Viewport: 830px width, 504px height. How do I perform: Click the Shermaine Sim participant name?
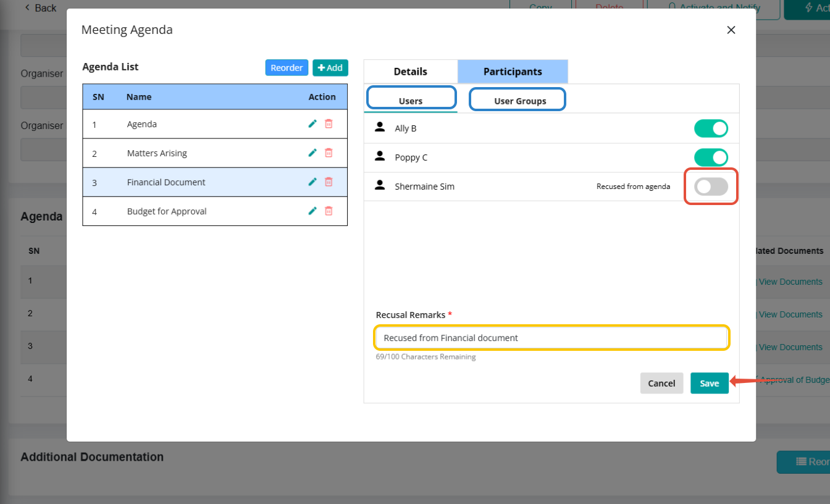(425, 187)
